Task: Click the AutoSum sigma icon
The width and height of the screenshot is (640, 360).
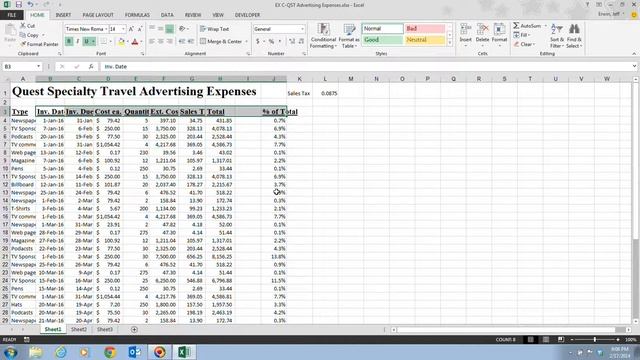Action: click(516, 26)
